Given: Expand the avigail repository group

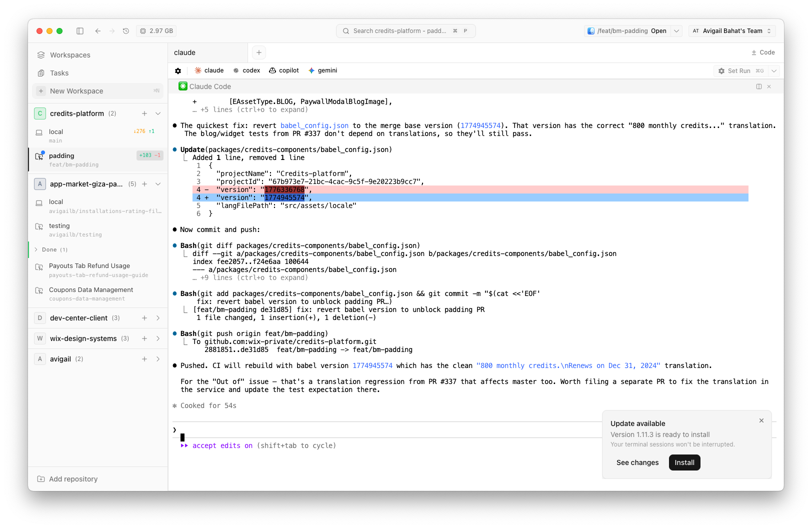Looking at the screenshot, I should coord(158,359).
